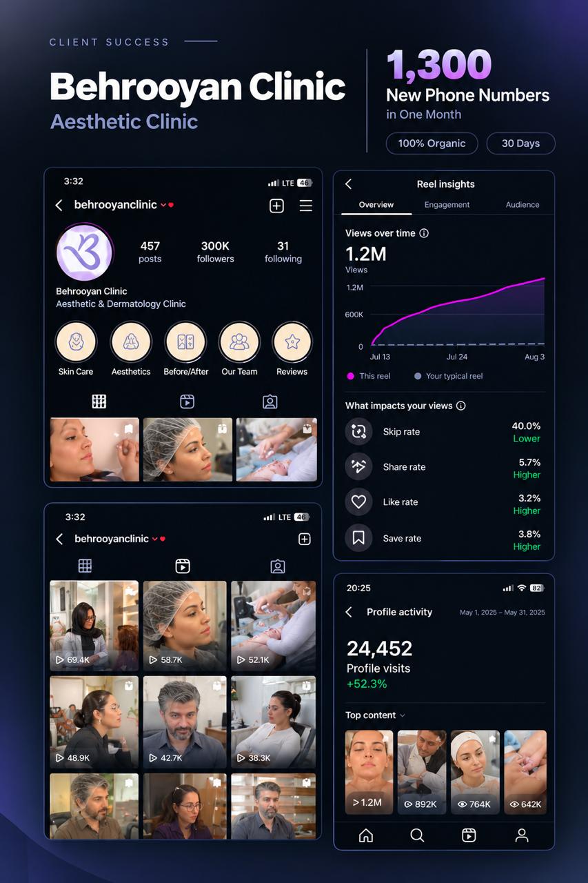588x883 pixels.
Task: Go back from Reel insights
Action: [348, 184]
